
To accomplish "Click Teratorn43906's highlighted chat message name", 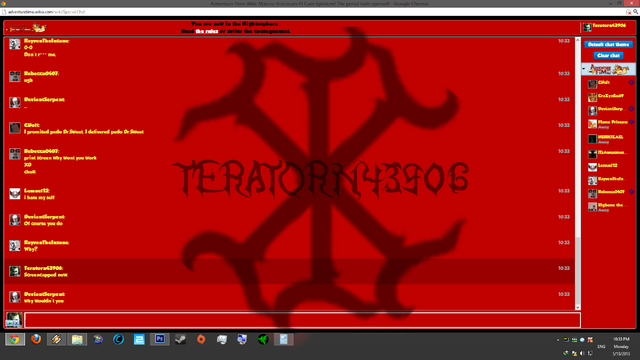I will coord(43,268).
